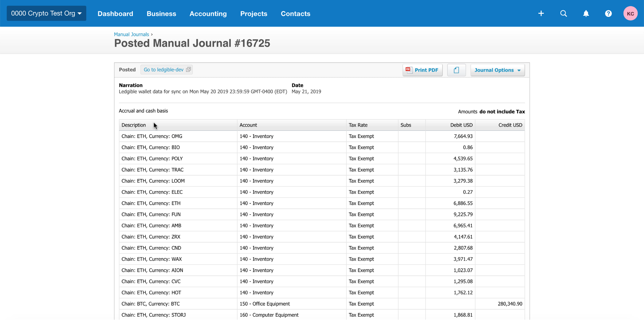
Task: Click the Subs column header
Action: click(412, 125)
